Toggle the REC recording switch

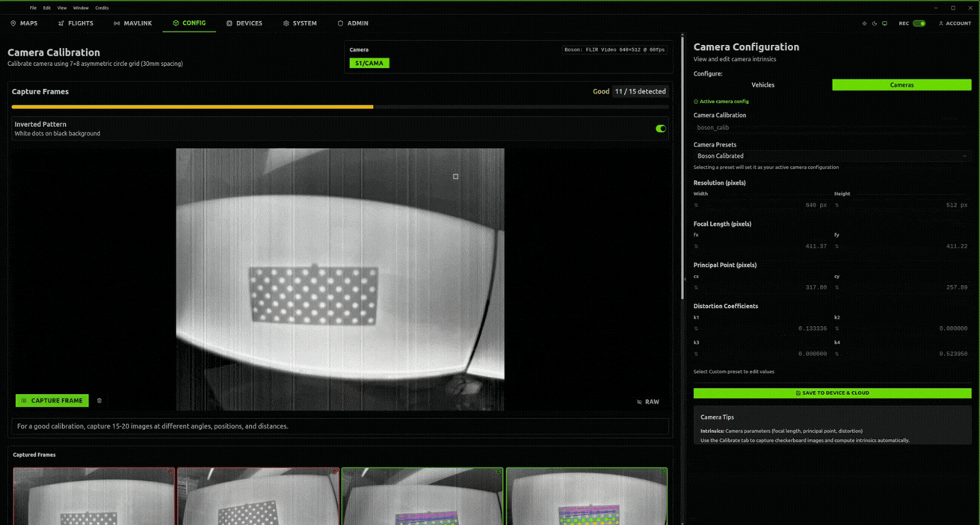click(x=919, y=23)
